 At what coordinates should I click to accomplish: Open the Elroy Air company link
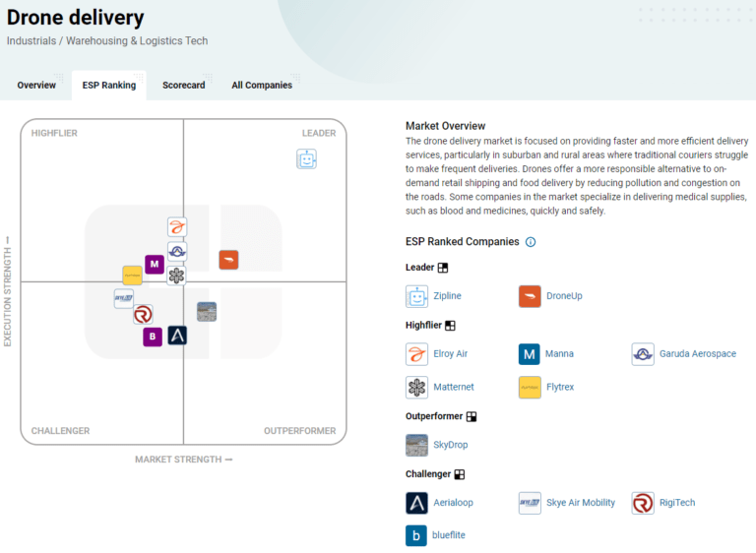tap(450, 354)
